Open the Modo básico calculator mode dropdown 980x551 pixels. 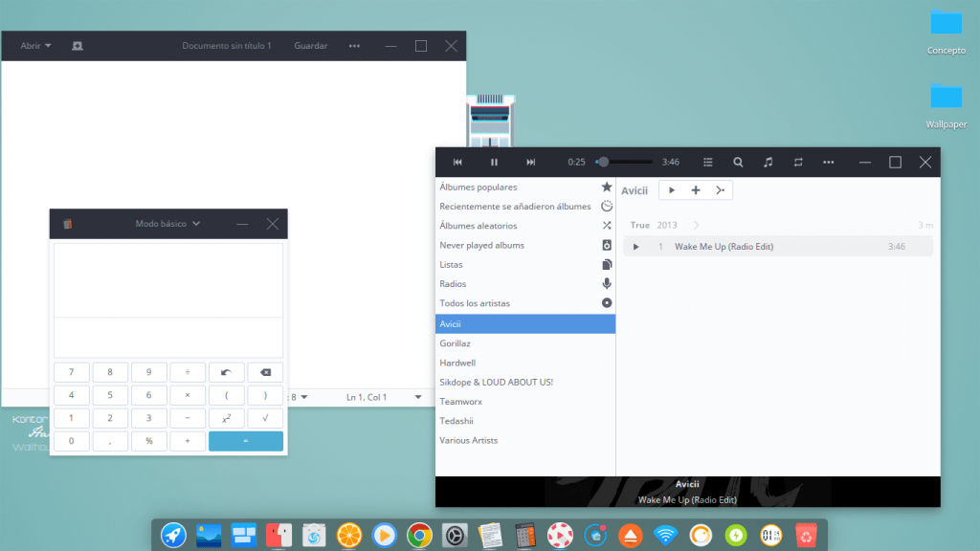coord(167,224)
